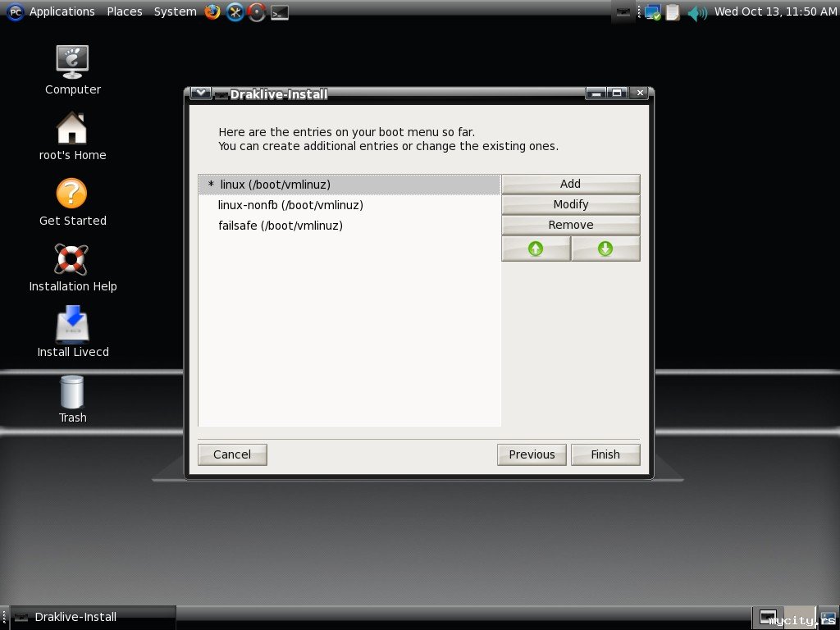Screen dimensions: 840x630
Task: Move selected boot entry down with green arrow
Action: coord(605,249)
